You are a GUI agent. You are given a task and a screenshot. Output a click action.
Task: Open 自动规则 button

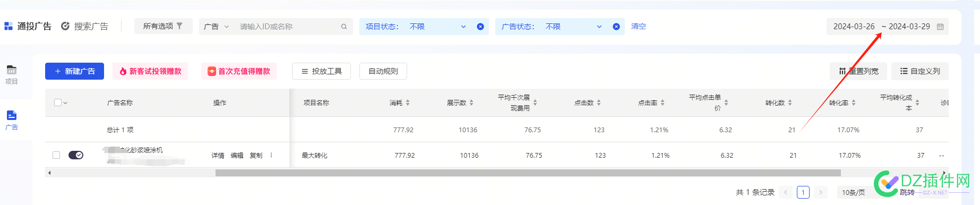pos(383,71)
